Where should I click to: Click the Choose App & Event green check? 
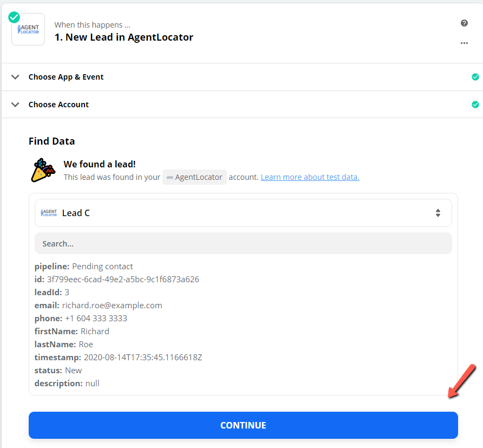[475, 77]
